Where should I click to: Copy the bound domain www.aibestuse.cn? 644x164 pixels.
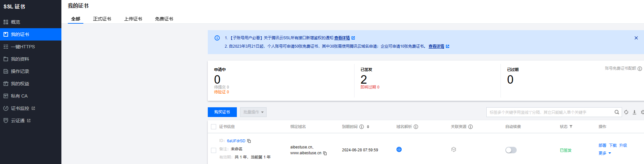325,153
